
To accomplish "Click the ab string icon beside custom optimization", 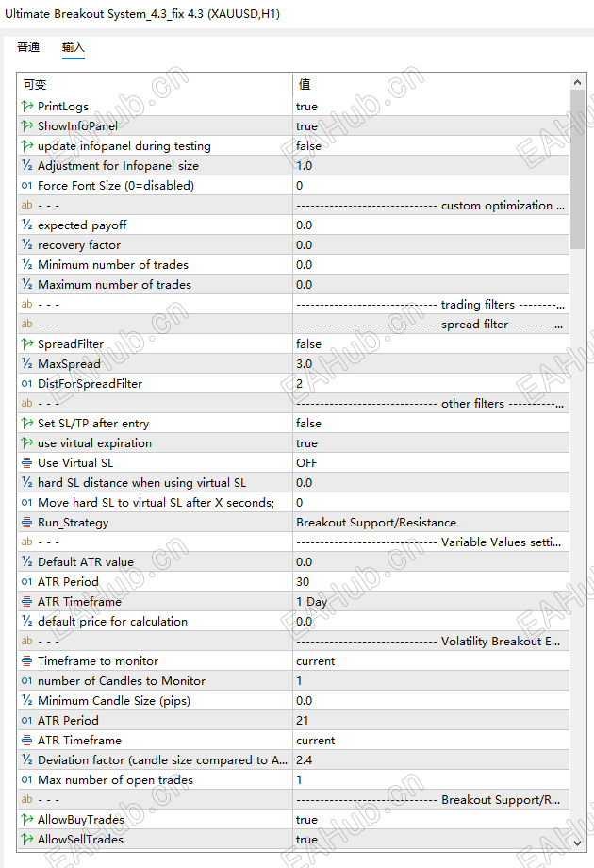I will click(26, 205).
